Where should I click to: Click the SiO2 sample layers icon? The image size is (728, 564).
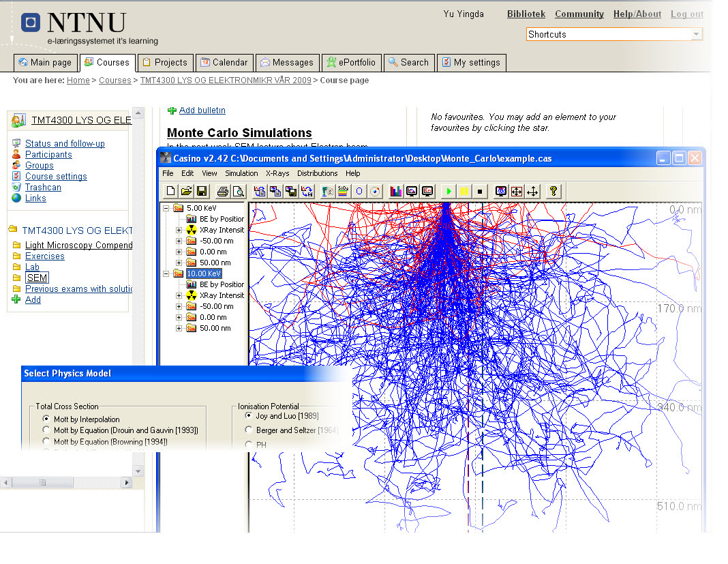click(x=343, y=192)
